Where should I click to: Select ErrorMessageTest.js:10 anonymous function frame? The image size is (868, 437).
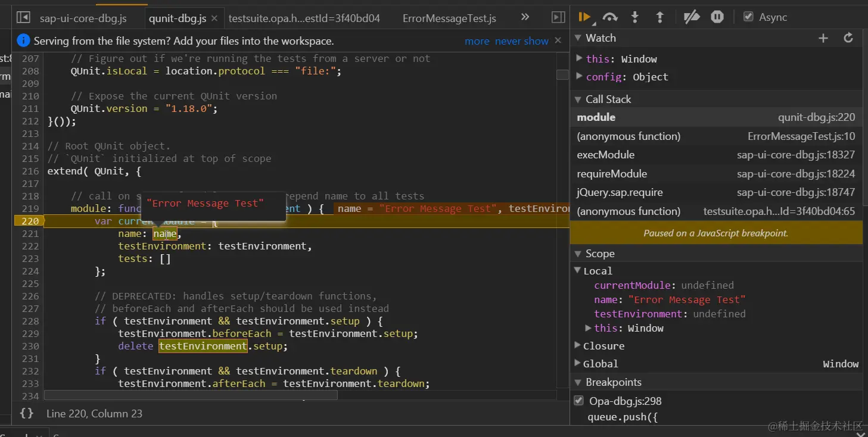click(x=716, y=136)
